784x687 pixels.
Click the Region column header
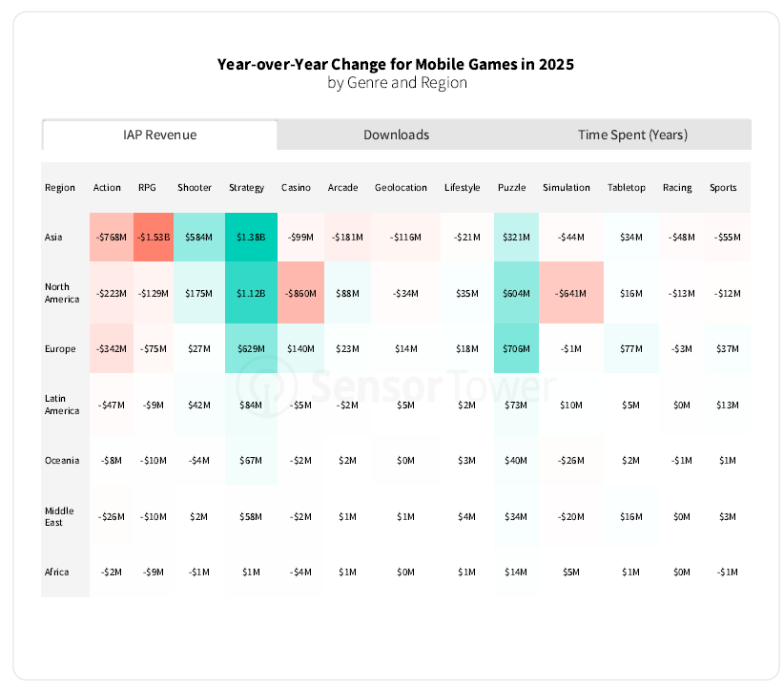pyautogui.click(x=60, y=187)
